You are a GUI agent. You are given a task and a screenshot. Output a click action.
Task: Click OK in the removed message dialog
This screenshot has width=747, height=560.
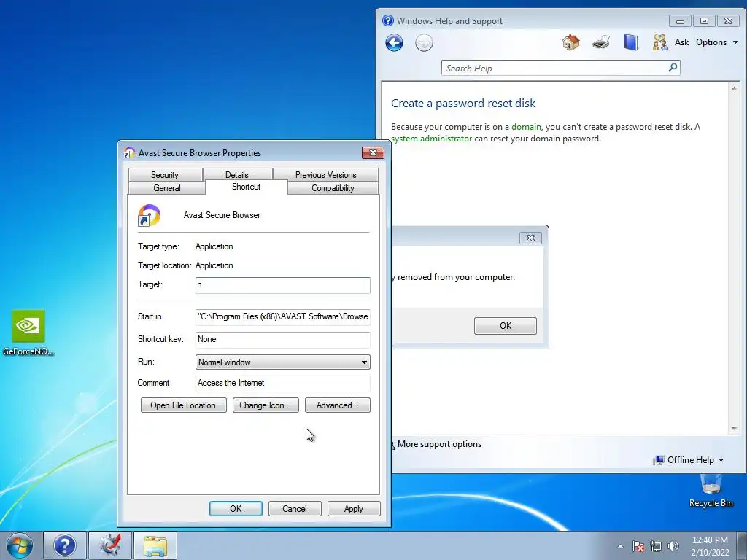(506, 326)
